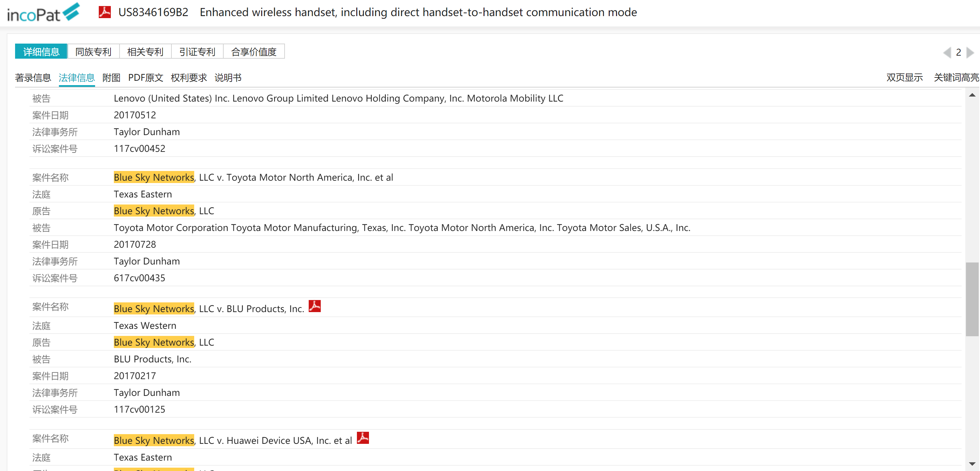View the 权利要求 claims section

point(189,78)
